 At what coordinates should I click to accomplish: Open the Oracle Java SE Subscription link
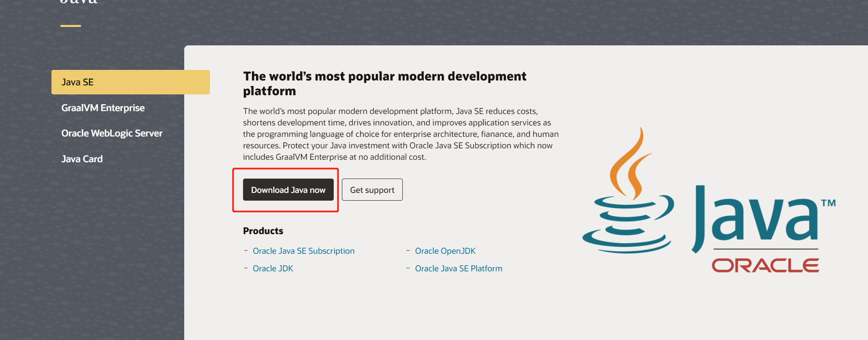pyautogui.click(x=303, y=251)
